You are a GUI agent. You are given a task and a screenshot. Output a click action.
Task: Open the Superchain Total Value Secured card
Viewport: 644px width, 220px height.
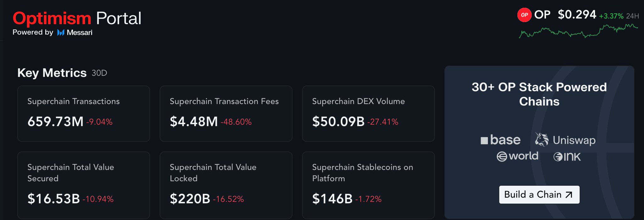(x=84, y=185)
